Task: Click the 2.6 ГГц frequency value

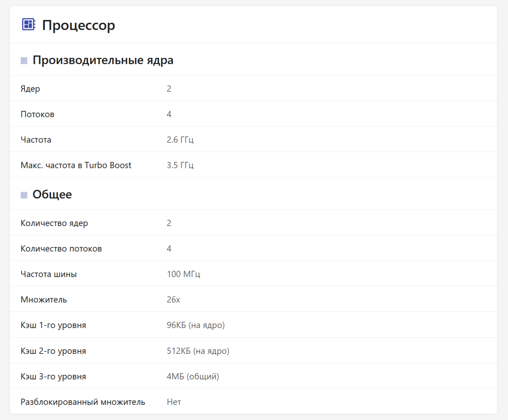Action: pos(180,140)
